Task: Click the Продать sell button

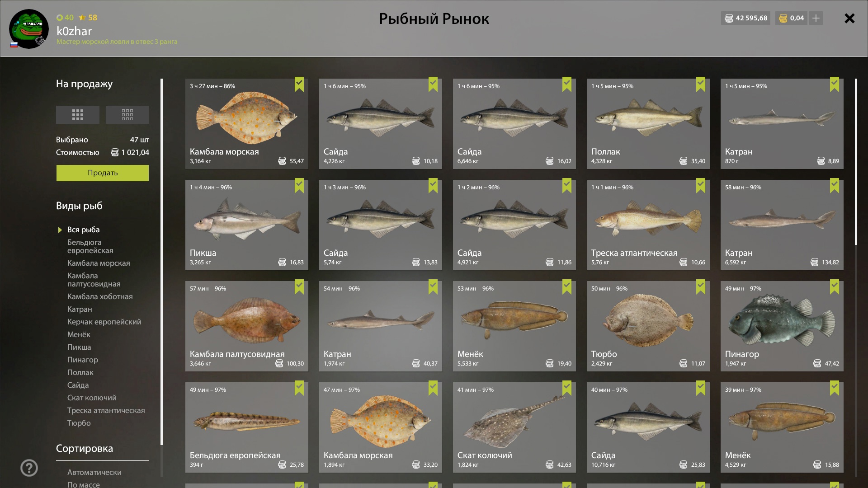Action: point(103,173)
